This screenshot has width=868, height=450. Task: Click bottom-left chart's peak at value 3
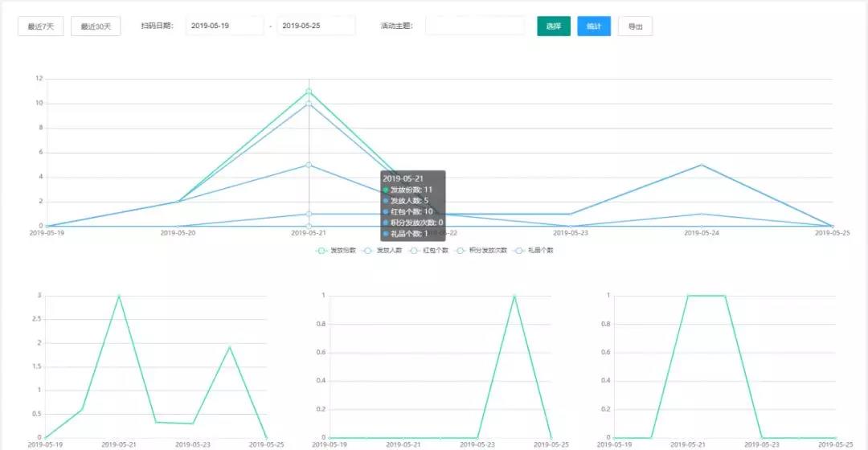(119, 296)
